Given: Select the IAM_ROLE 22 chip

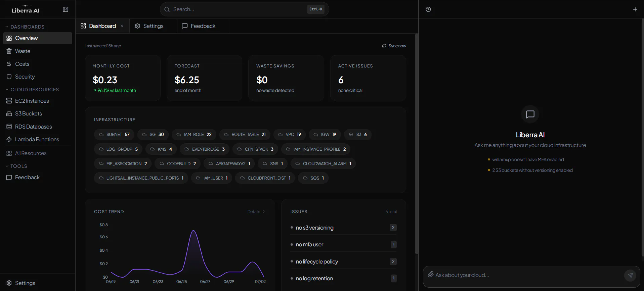Looking at the screenshot, I should click(x=194, y=134).
